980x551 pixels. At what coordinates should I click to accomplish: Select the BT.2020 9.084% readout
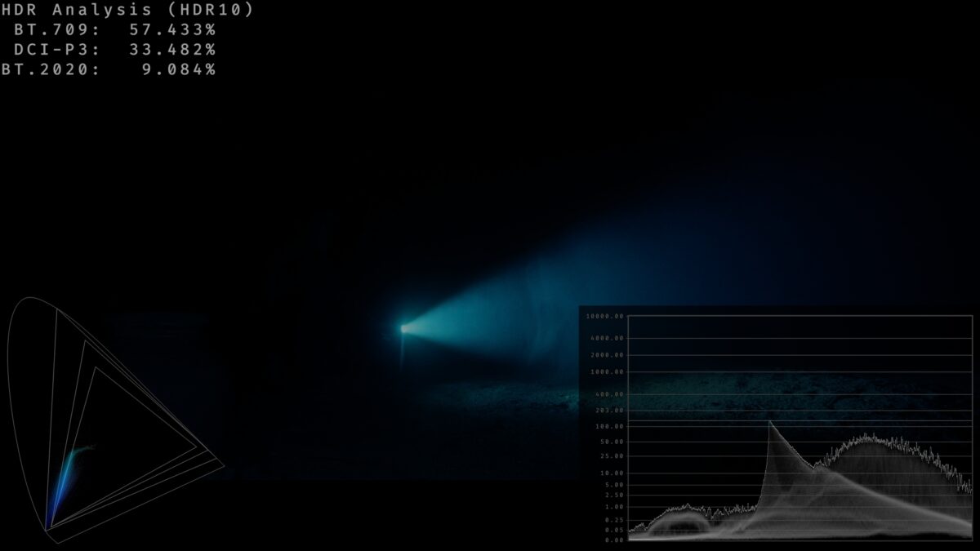point(109,69)
